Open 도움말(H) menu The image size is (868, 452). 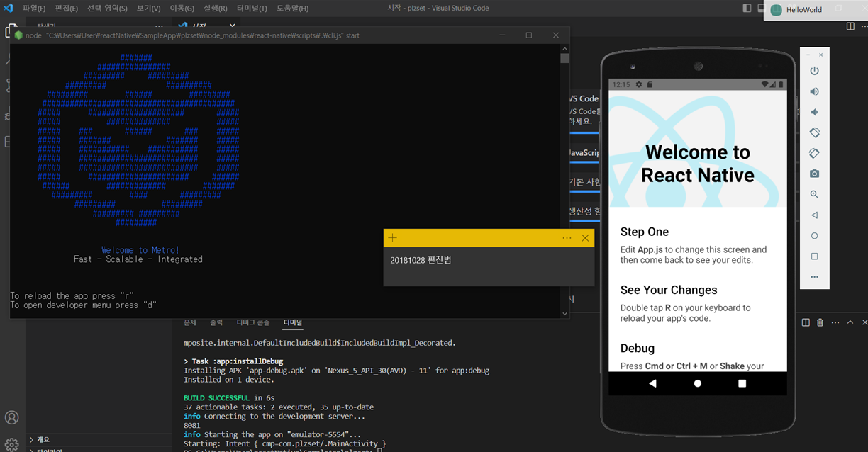coord(292,9)
